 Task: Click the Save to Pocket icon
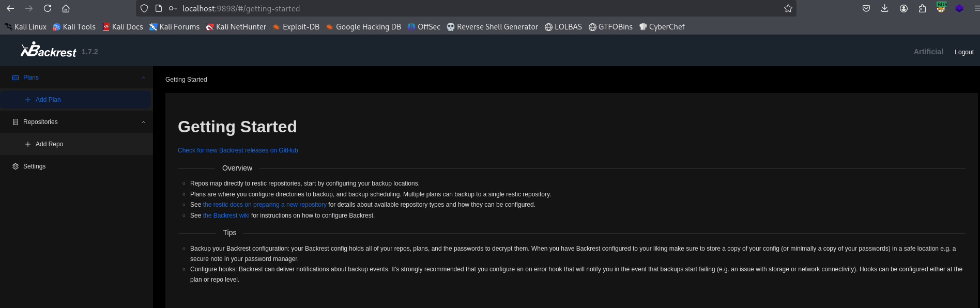pos(866,8)
